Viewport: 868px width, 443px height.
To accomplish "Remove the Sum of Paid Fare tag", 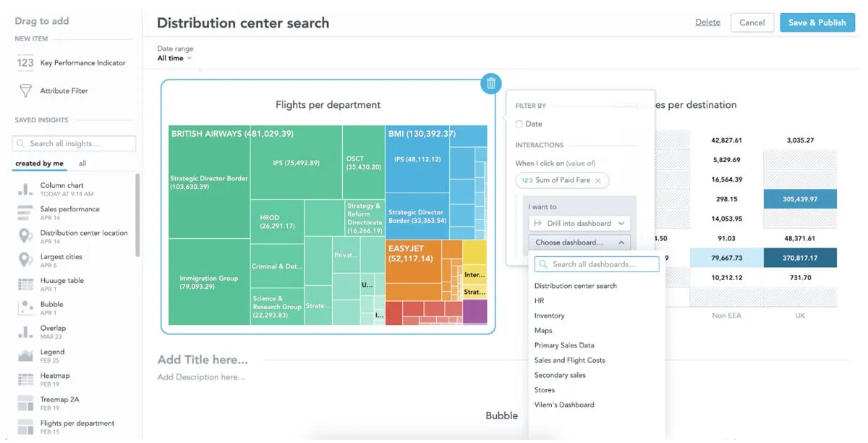I will [x=597, y=180].
